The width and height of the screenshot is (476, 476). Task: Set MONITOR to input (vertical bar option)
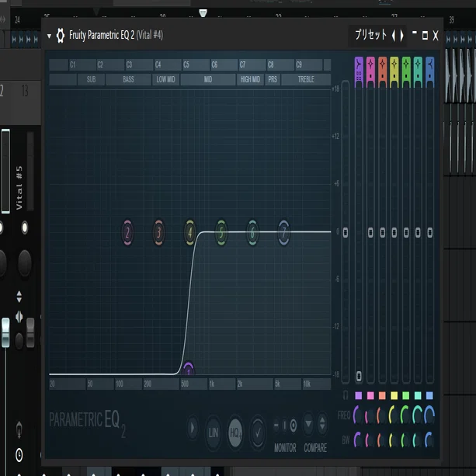(x=284, y=426)
